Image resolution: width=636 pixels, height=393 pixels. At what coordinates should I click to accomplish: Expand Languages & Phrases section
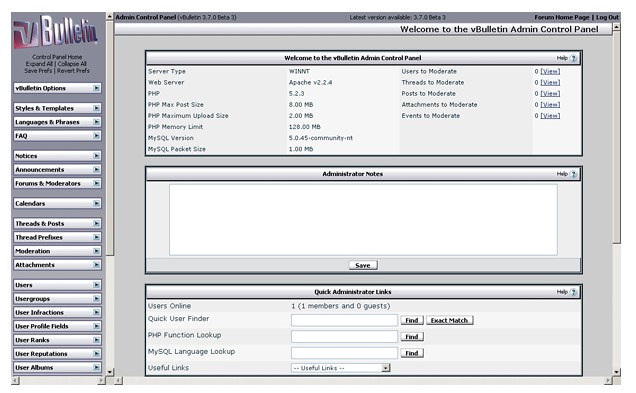tap(57, 122)
